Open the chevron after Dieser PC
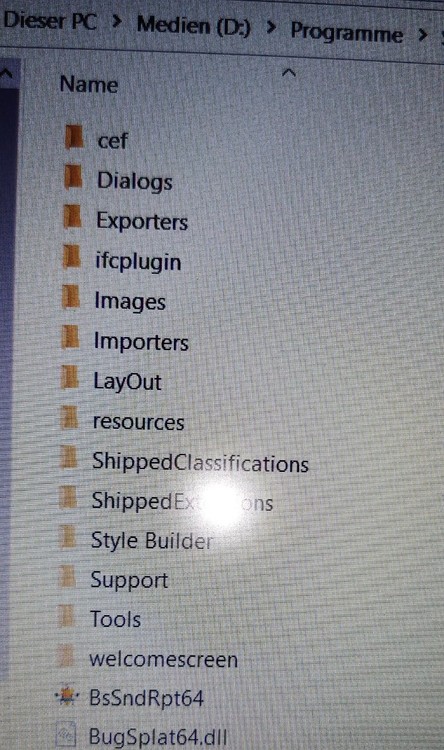The width and height of the screenshot is (444, 750). point(116,21)
